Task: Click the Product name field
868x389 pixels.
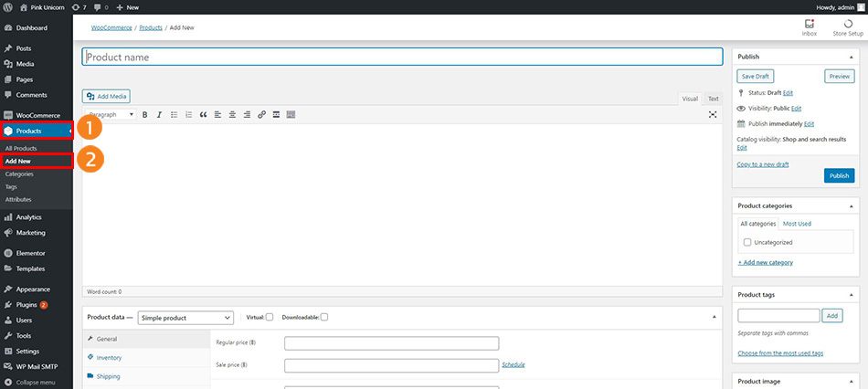Action: [x=402, y=57]
